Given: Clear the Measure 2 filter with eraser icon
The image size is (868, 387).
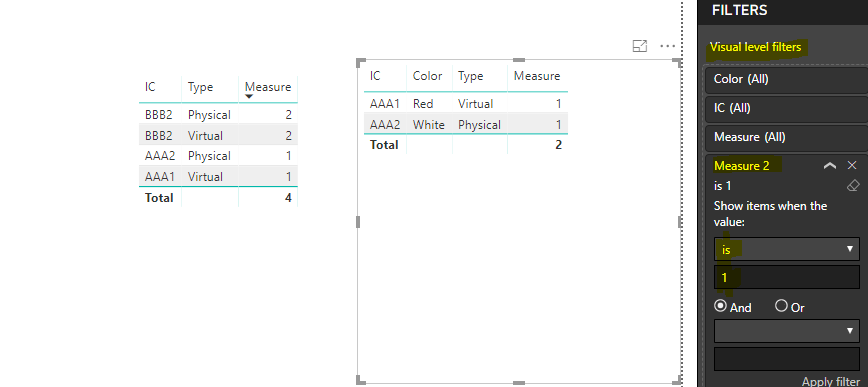Looking at the screenshot, I should [853, 185].
